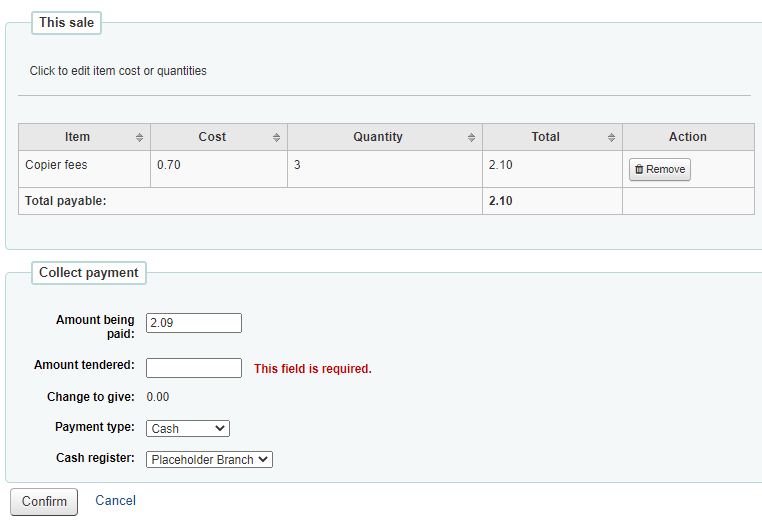This screenshot has height=521, width=762.
Task: Click the Copier fees row total 2.10
Action: pyautogui.click(x=500, y=165)
